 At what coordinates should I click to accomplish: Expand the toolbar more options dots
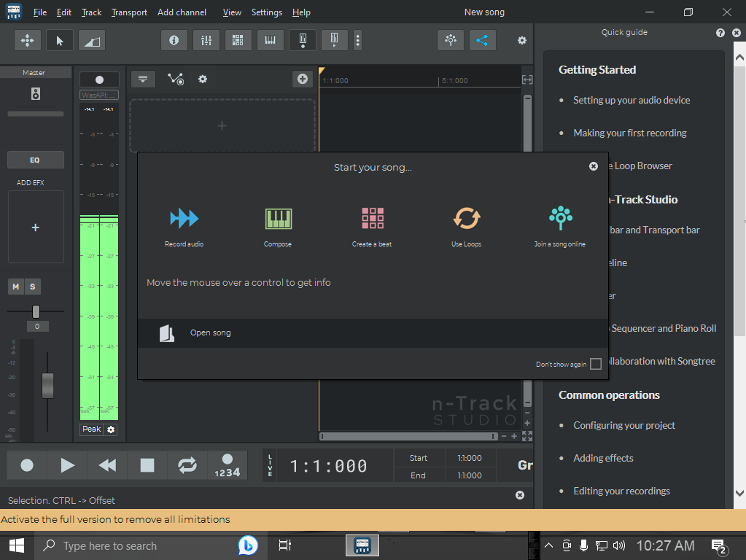point(358,40)
